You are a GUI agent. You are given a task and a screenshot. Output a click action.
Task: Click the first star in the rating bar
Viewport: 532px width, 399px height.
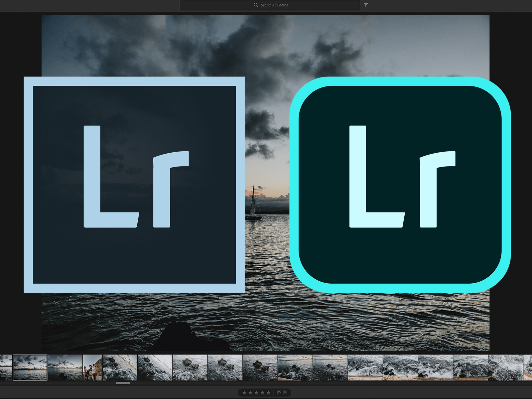244,393
